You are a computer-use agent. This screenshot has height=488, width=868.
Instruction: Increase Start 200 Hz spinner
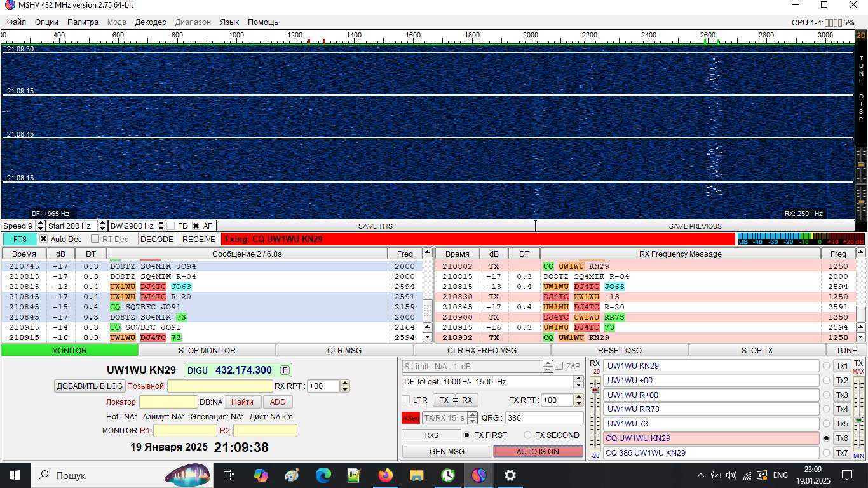(103, 224)
